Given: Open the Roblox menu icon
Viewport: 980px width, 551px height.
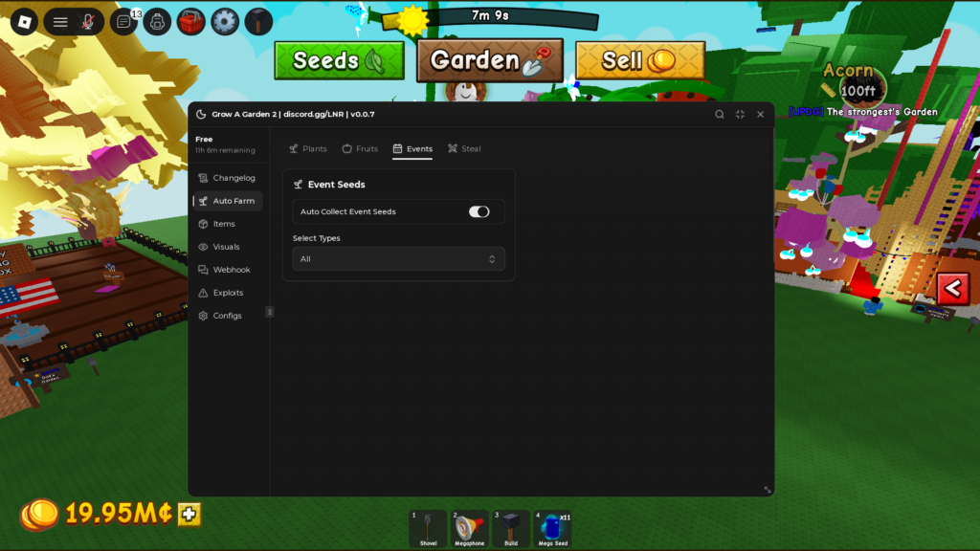Looking at the screenshot, I should (24, 23).
